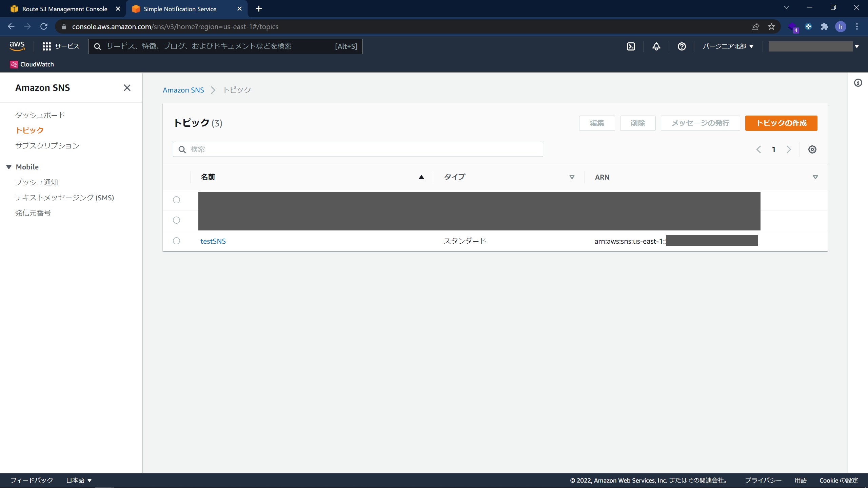Click the topic search input field

[358, 149]
